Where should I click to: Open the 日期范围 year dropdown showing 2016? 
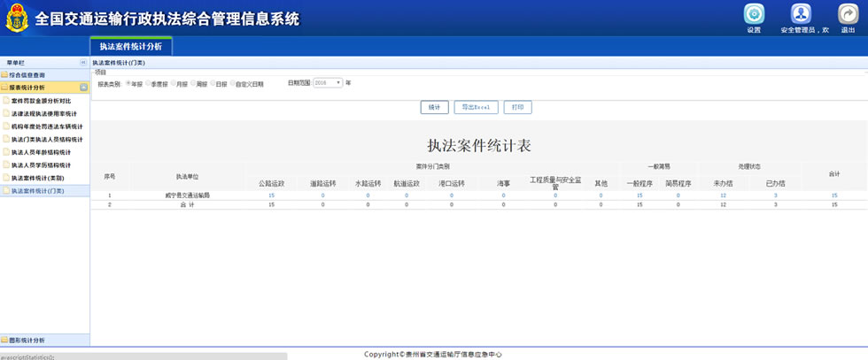click(x=329, y=83)
